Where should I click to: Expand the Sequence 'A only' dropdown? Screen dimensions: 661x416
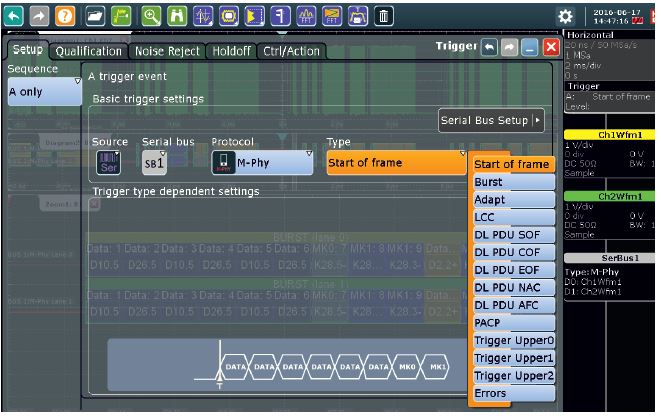point(44,91)
